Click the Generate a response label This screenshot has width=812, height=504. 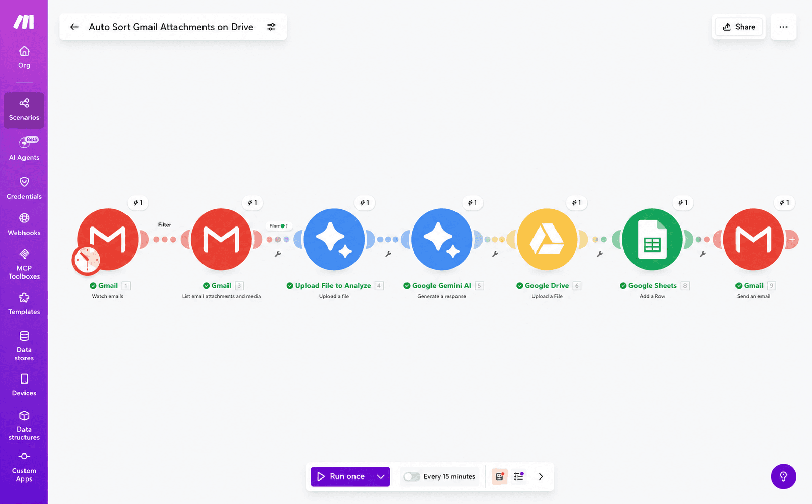tap(442, 296)
